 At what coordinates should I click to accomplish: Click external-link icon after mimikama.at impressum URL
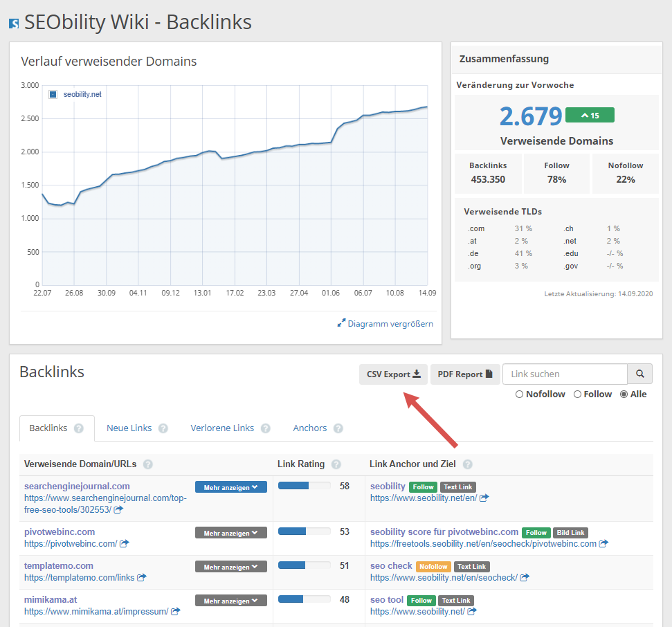point(175,612)
